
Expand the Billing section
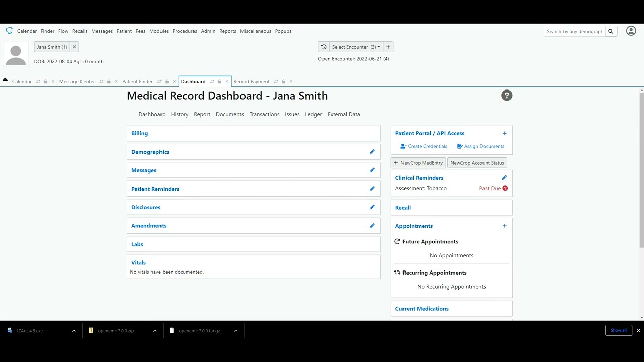point(139,133)
